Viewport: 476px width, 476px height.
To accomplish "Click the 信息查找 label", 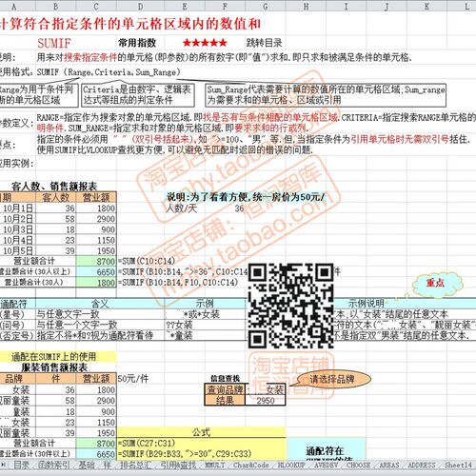I will click(x=225, y=378).
